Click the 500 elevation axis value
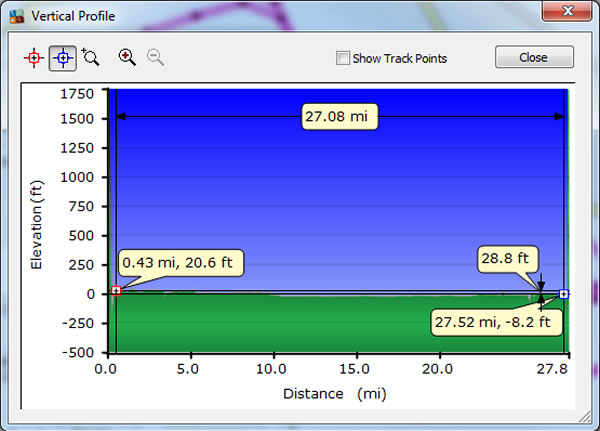Viewport: 600px width, 431px height. point(81,235)
